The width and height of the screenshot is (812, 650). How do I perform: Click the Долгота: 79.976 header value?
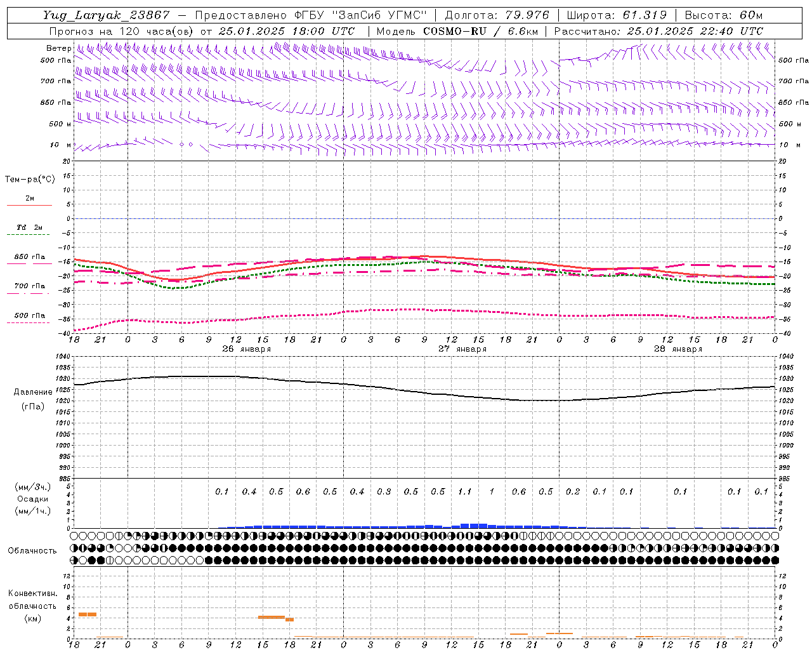click(x=497, y=15)
